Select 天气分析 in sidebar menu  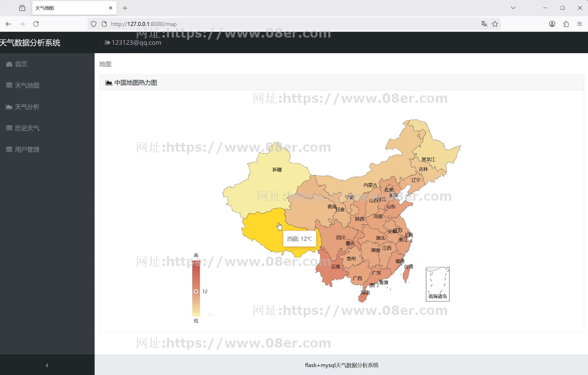27,107
